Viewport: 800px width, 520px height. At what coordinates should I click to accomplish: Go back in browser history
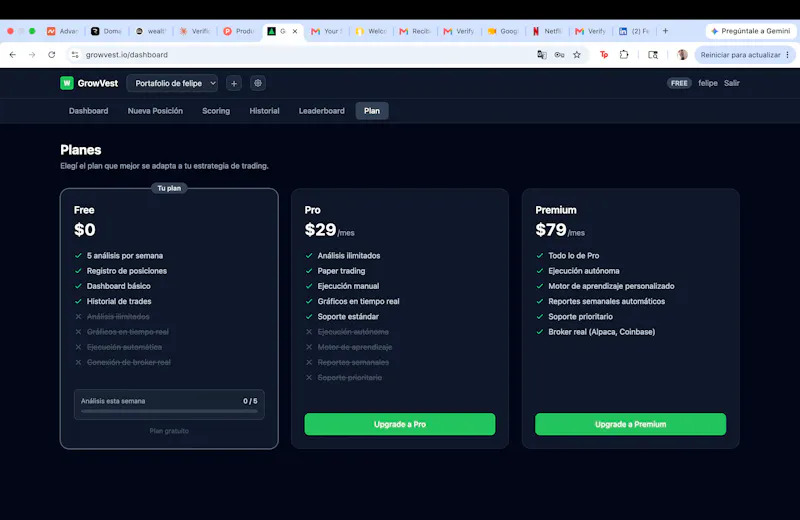pos(13,55)
